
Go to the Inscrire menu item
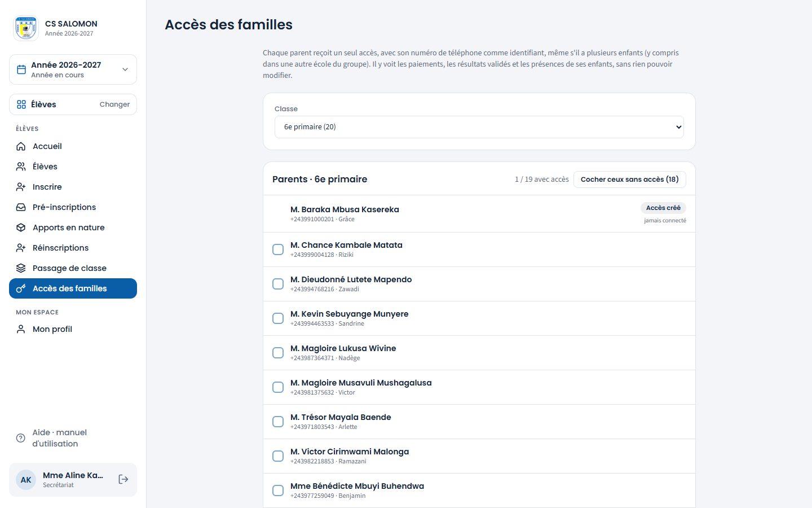point(73,187)
